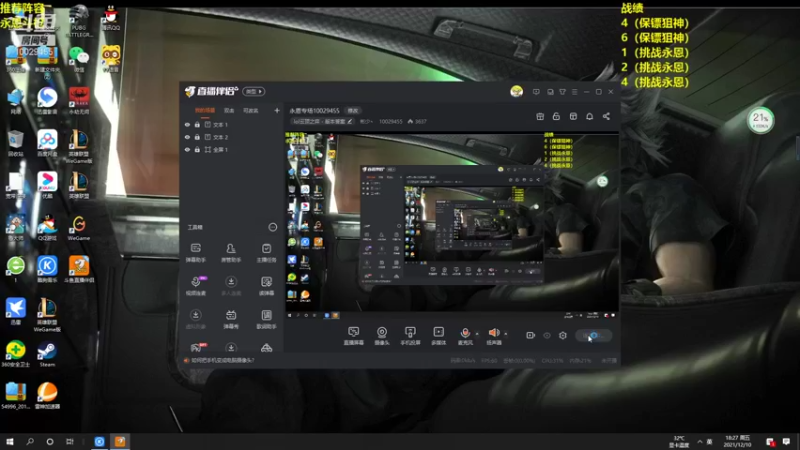
Task: Open the WeGame desktop shortcut
Action: click(79, 228)
